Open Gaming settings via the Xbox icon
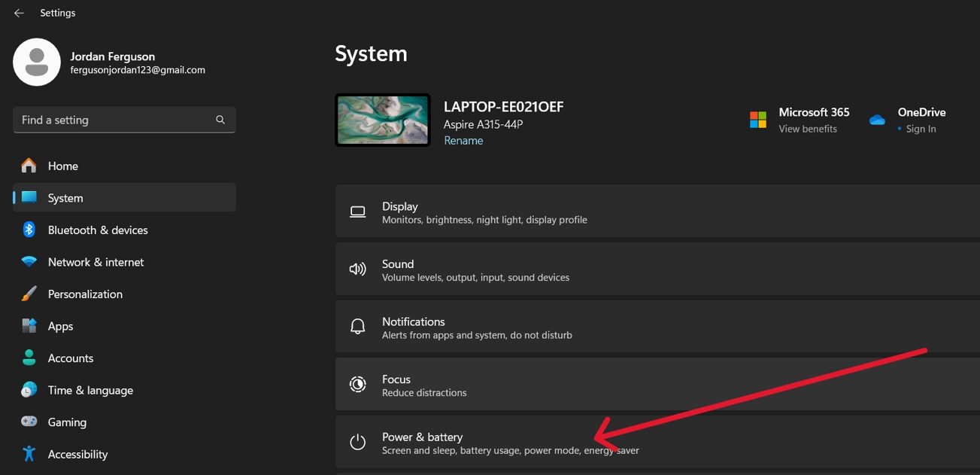Viewport: 980px width, 475px height. point(29,422)
